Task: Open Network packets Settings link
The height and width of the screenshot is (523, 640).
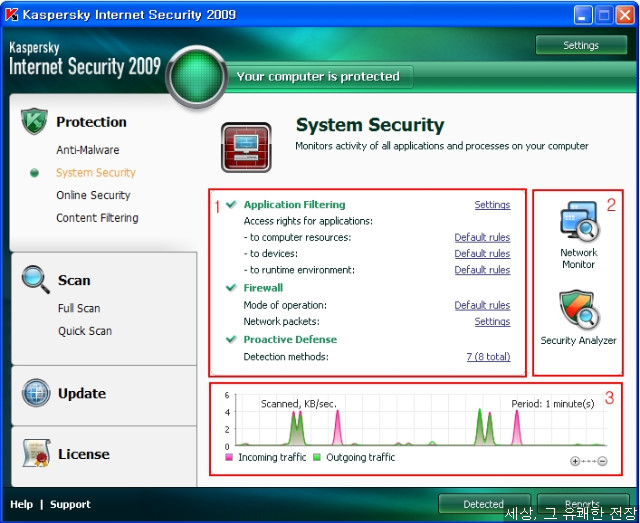Action: [x=492, y=321]
